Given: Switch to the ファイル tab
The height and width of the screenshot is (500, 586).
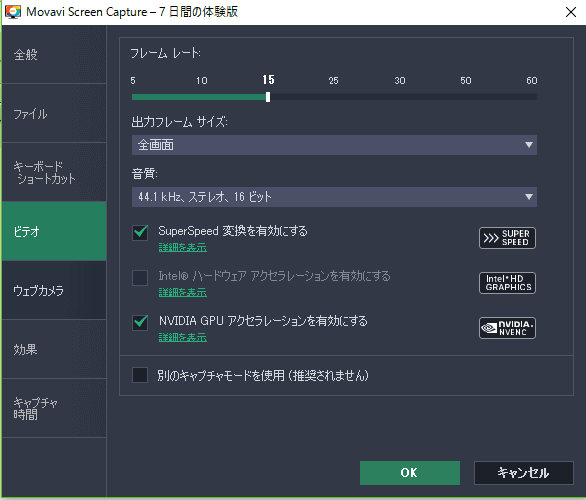Looking at the screenshot, I should pos(54,113).
